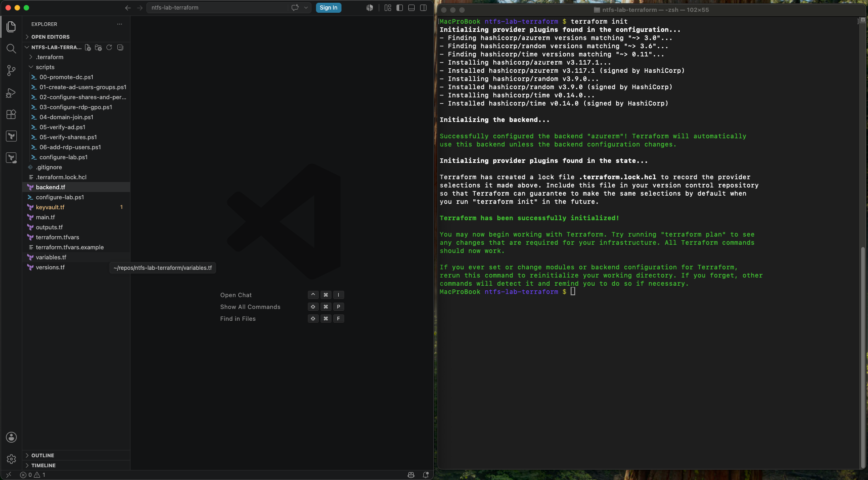Viewport: 868px width, 480px height.
Task: Open 02-configure-shares-and-per... file
Action: (76, 97)
